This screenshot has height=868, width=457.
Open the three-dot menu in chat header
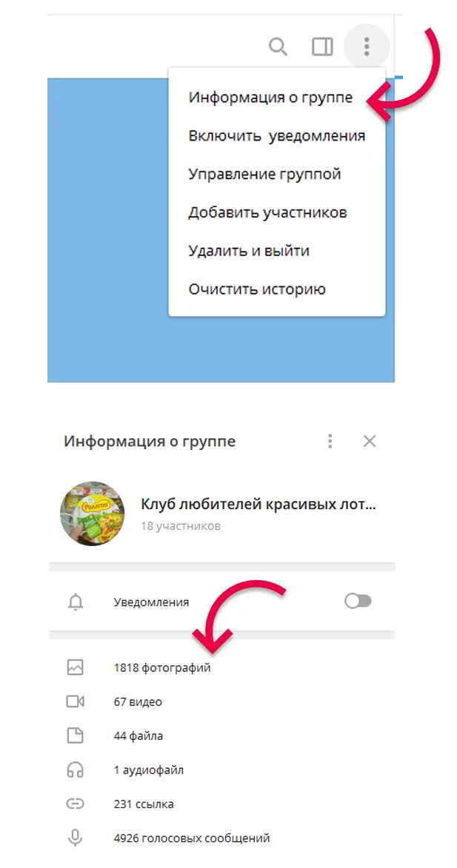[367, 47]
